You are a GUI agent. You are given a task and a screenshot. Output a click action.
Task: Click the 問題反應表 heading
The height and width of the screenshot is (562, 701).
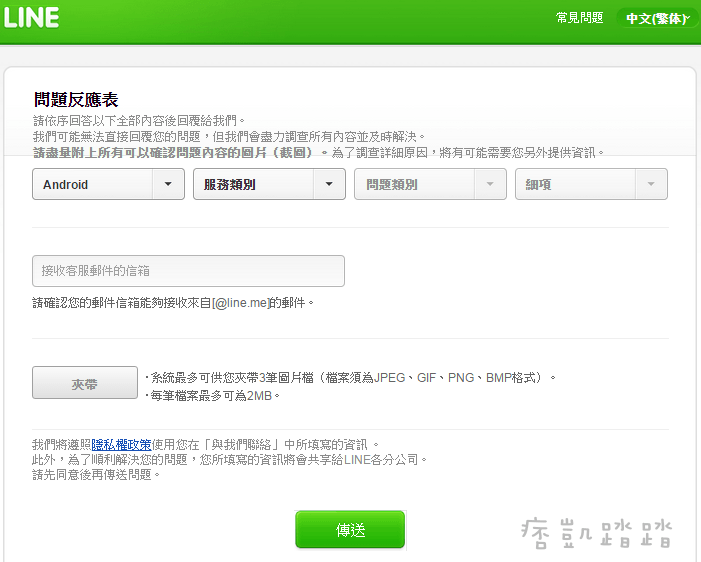[x=76, y=100]
